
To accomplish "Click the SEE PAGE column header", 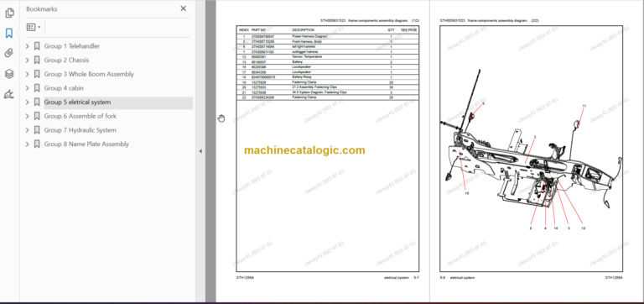I will pos(408,30).
